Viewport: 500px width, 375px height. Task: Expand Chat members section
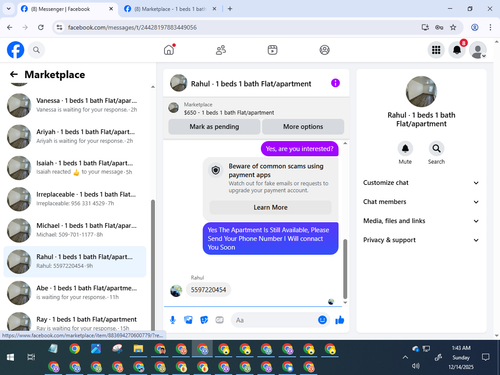[421, 202]
